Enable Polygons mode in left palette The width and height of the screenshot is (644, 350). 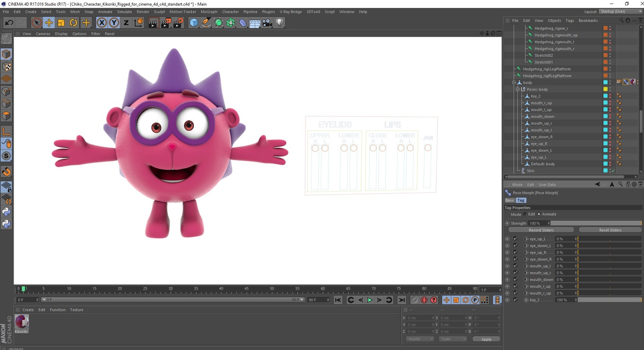6,116
